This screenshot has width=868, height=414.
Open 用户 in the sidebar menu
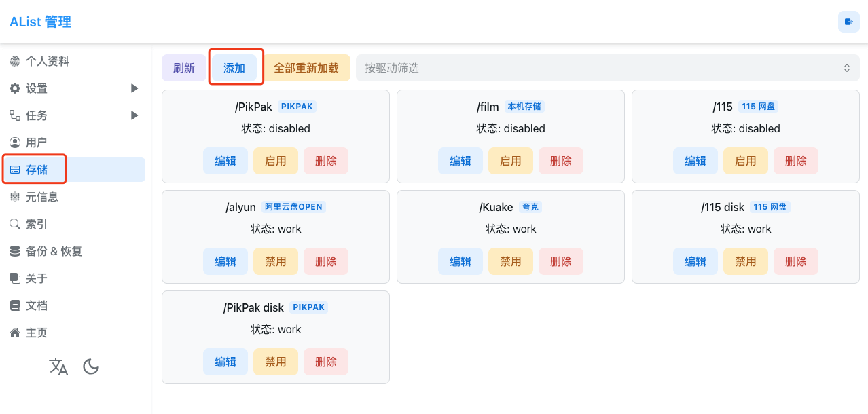tap(36, 143)
